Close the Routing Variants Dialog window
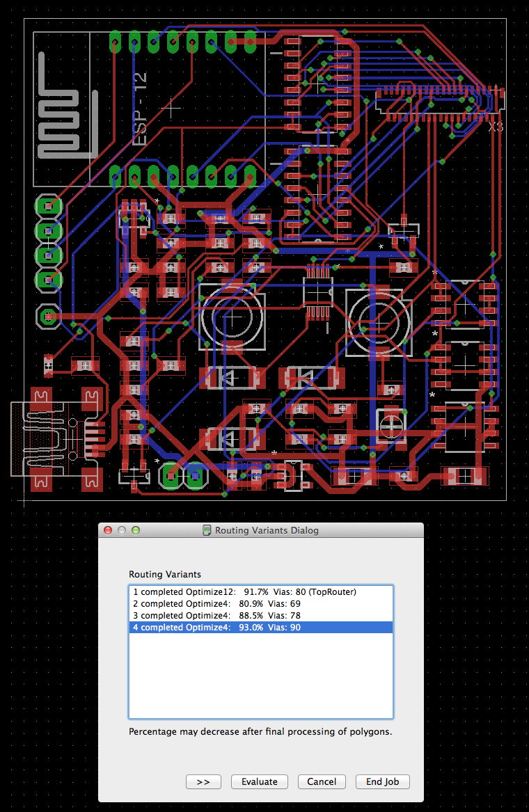Viewport: 529px width, 812px height. tap(108, 530)
